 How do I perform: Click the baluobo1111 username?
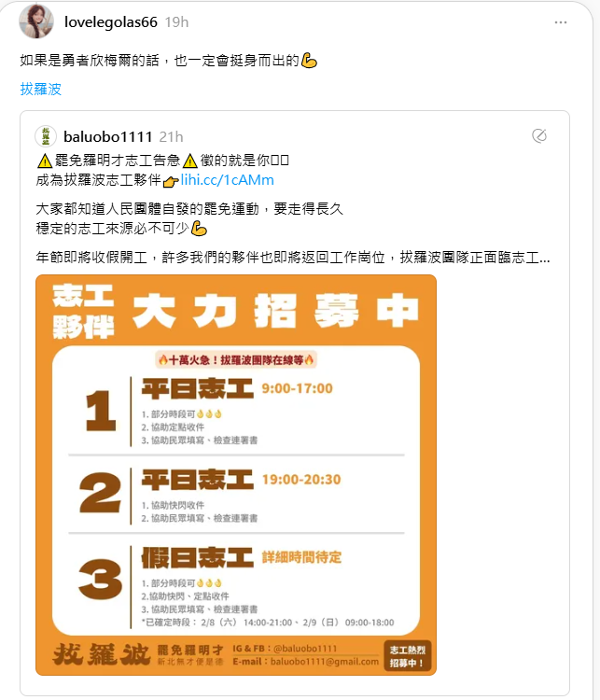click(108, 136)
